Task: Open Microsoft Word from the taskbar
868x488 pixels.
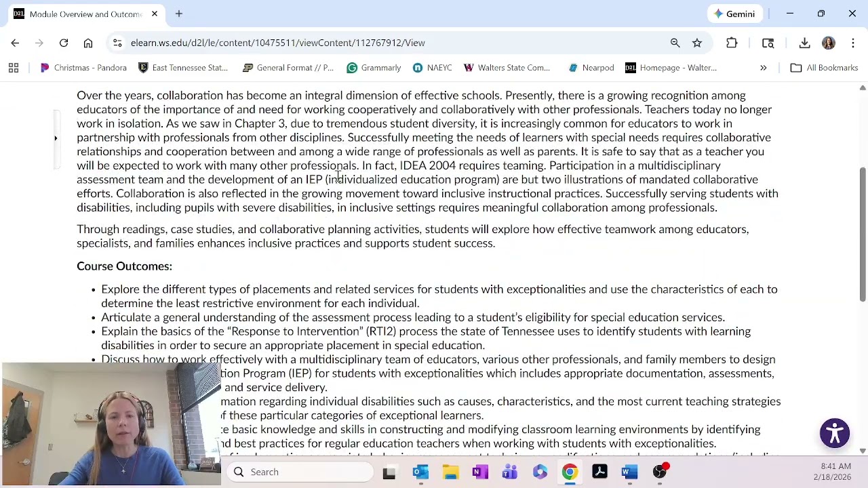Action: (x=629, y=472)
